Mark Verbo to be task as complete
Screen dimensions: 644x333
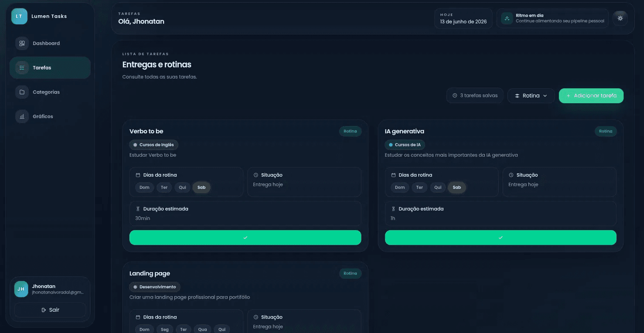pyautogui.click(x=245, y=237)
